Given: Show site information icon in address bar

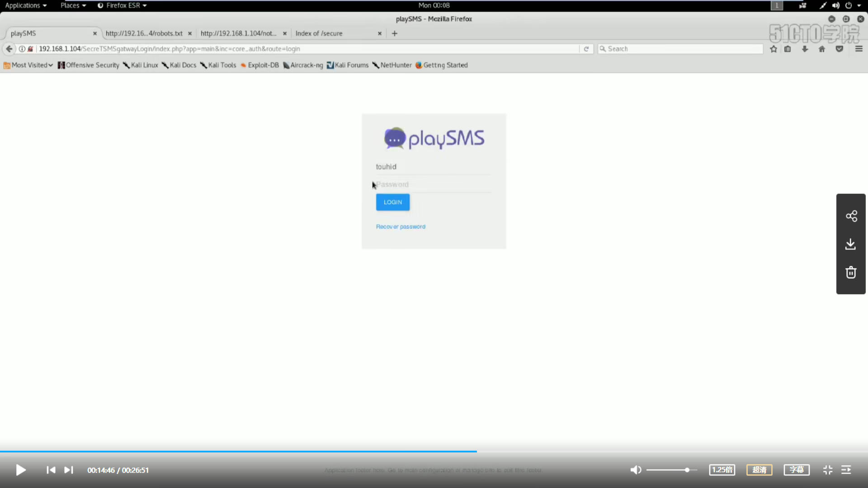Looking at the screenshot, I should tap(22, 49).
